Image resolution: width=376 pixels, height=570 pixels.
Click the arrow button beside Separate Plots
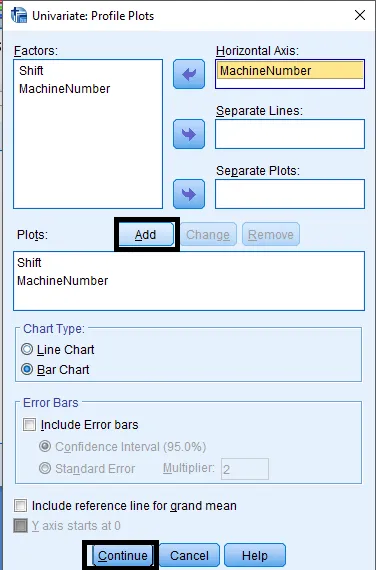point(189,194)
